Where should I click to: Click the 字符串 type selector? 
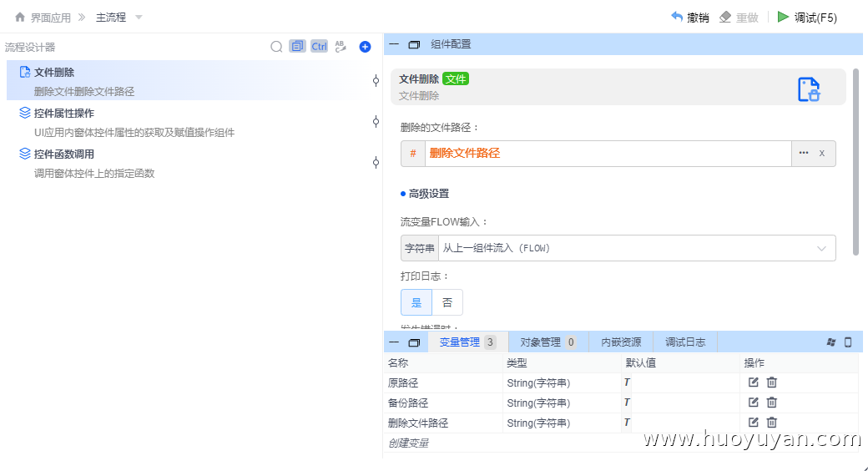click(420, 248)
